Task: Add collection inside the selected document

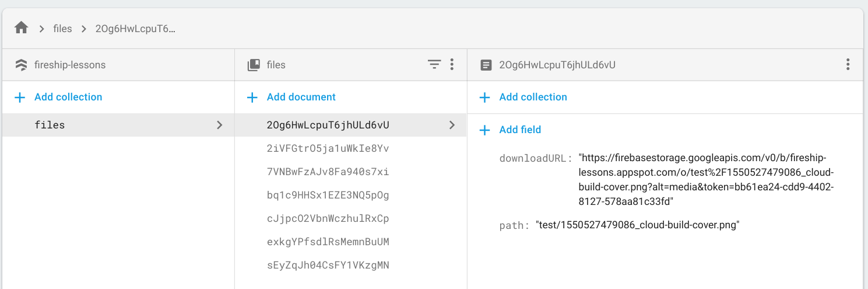Action: (x=533, y=98)
